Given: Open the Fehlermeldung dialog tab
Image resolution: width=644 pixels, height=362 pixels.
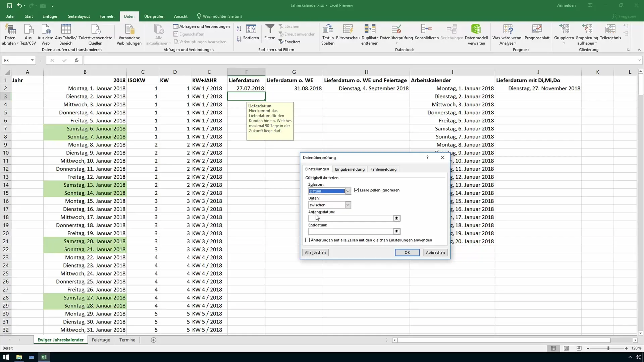Looking at the screenshot, I should (x=383, y=169).
